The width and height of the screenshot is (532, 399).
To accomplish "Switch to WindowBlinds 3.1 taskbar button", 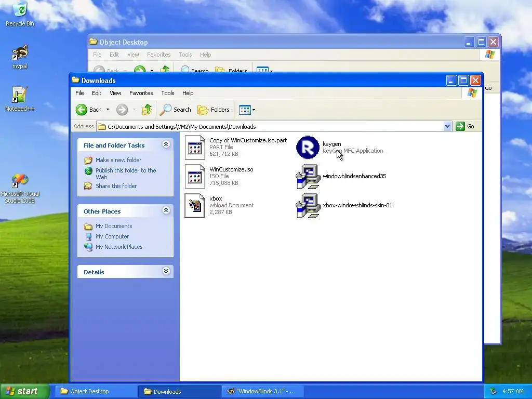I will (x=262, y=391).
